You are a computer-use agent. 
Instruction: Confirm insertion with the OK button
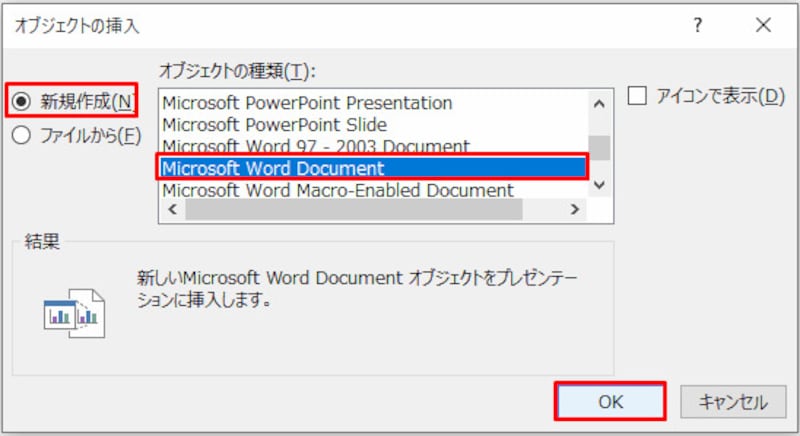click(610, 402)
